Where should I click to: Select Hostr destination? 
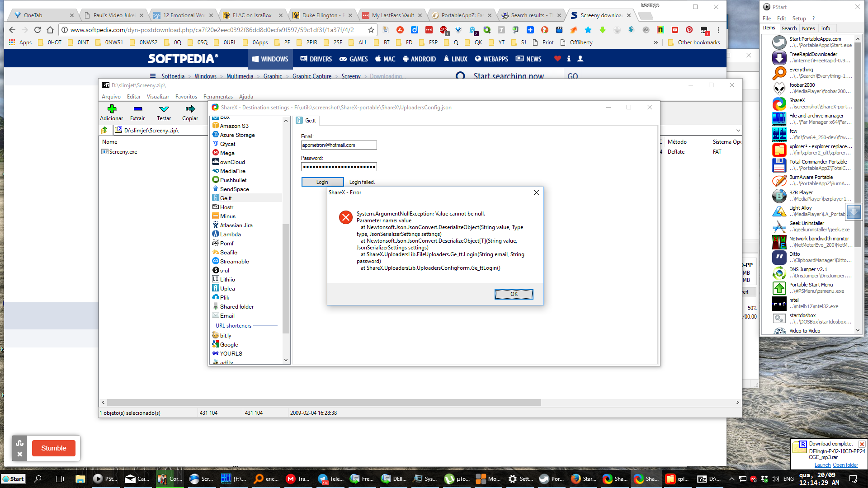tap(226, 207)
